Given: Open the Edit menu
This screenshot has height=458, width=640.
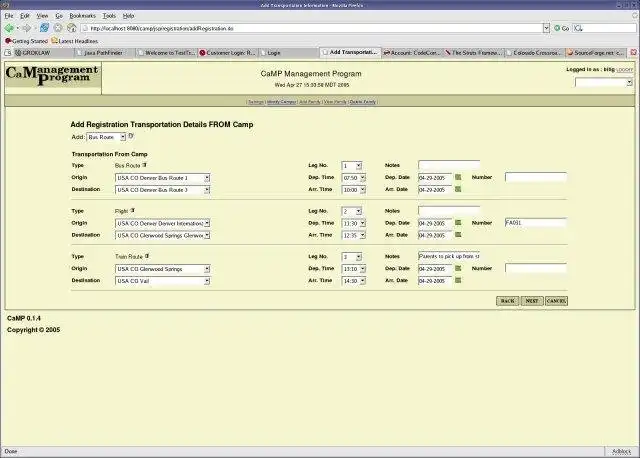Looking at the screenshot, I should point(25,16).
